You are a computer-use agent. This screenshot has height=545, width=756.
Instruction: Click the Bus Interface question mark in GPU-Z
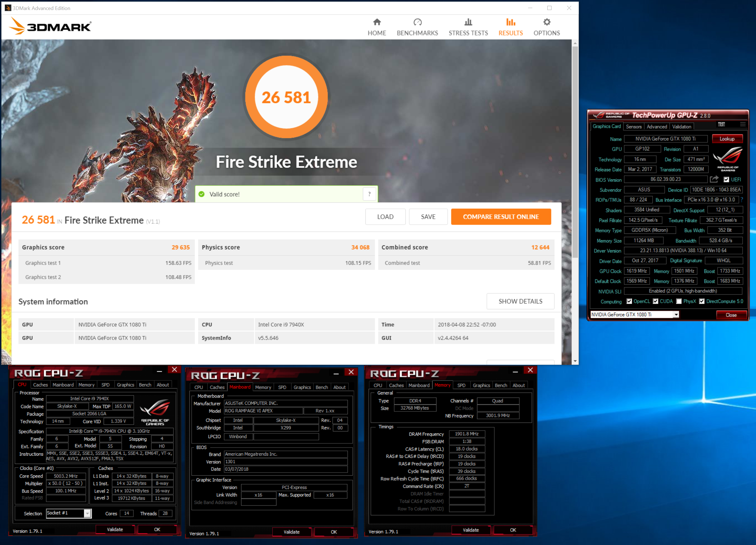(x=742, y=200)
